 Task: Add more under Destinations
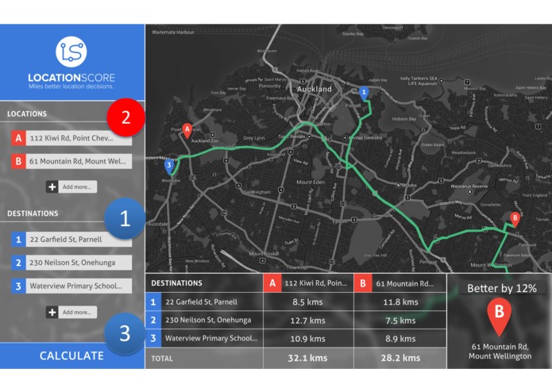pos(78,312)
